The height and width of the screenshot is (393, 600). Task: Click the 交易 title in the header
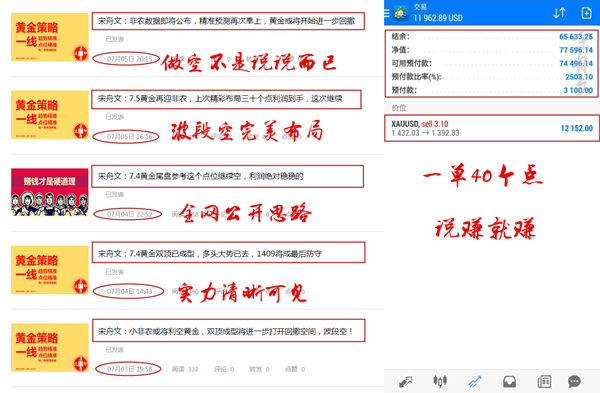pos(420,7)
